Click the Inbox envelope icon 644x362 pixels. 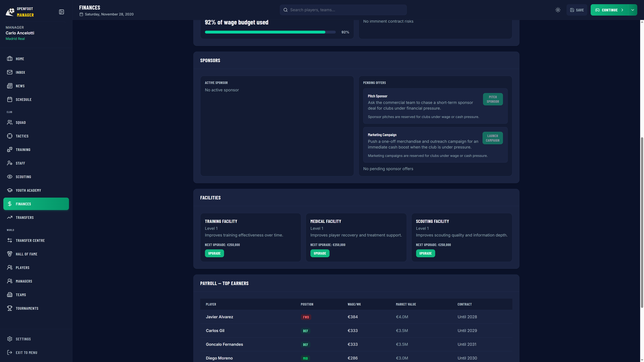point(10,72)
